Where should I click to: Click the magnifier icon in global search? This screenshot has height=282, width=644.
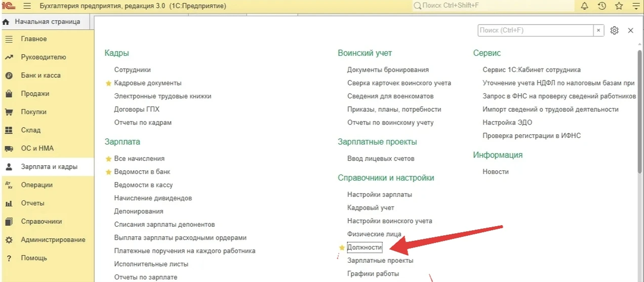(x=417, y=6)
